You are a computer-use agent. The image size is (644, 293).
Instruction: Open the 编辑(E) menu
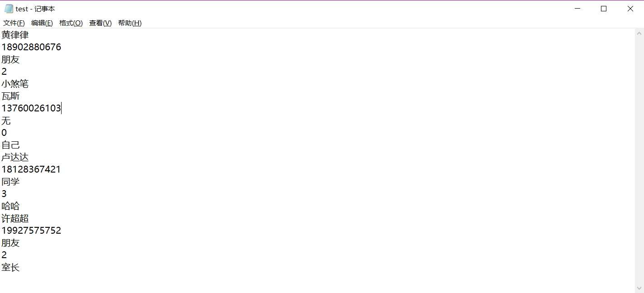click(42, 23)
